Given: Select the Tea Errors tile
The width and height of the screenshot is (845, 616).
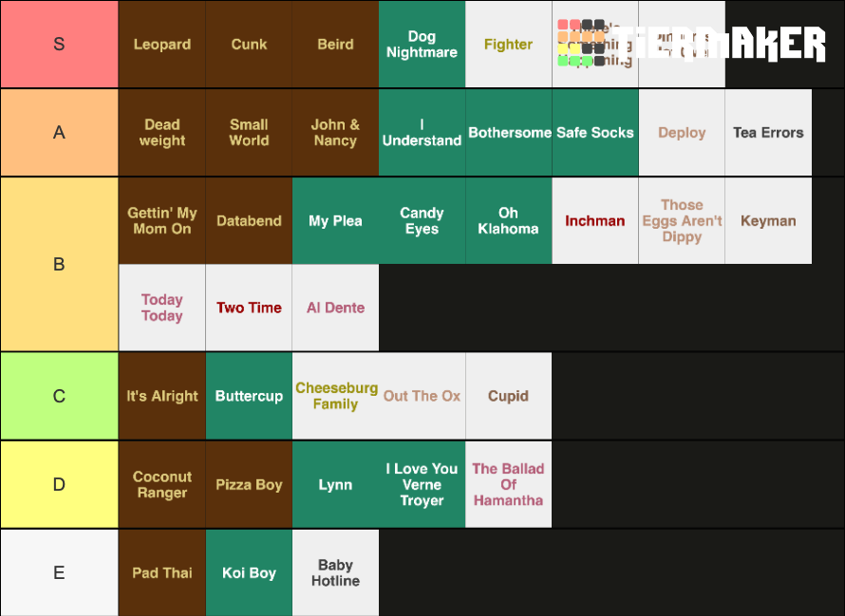Looking at the screenshot, I should (768, 133).
